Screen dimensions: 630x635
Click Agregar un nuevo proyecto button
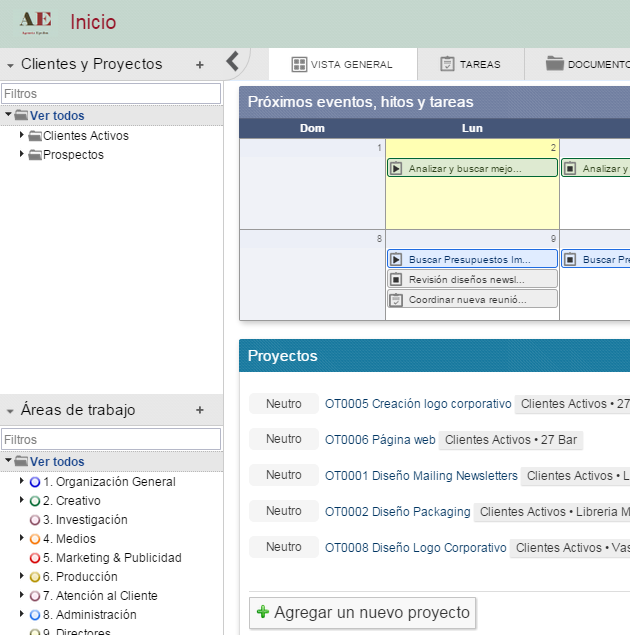point(361,612)
